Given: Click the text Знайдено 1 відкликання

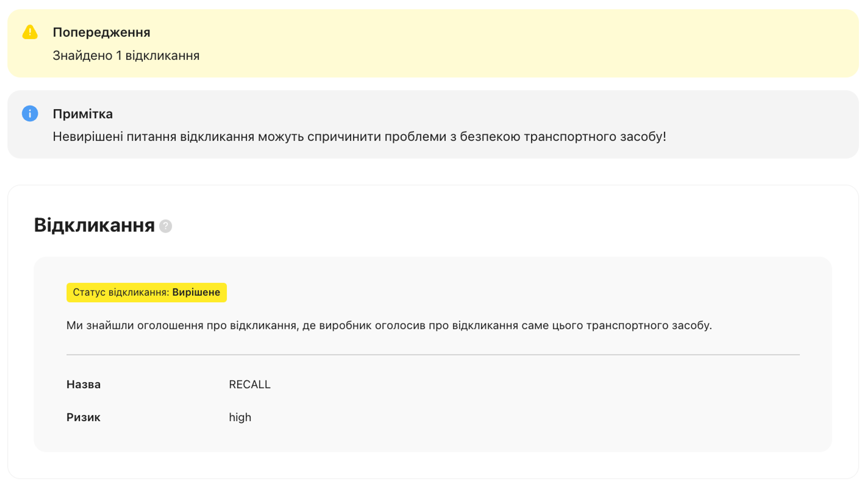Looking at the screenshot, I should click(126, 56).
